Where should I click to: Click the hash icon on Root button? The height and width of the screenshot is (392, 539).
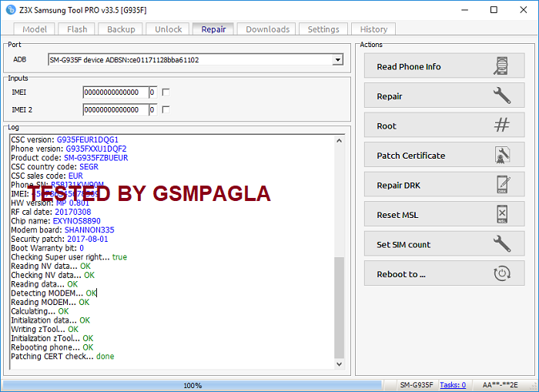pyautogui.click(x=502, y=125)
